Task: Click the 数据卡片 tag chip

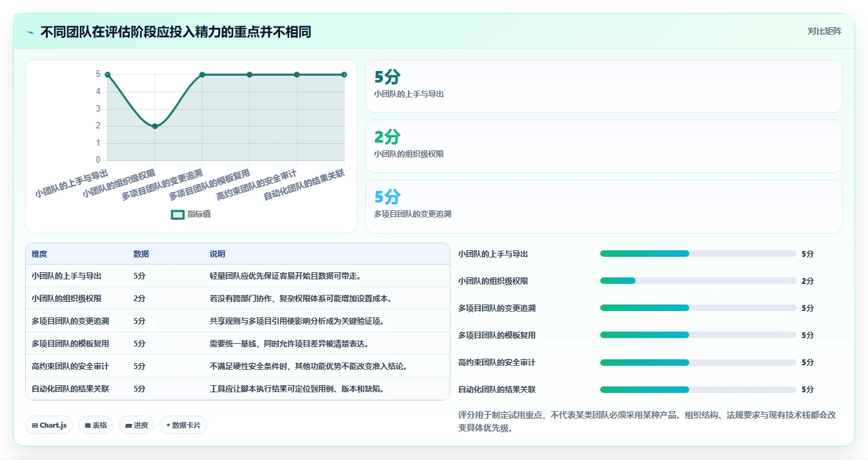Action: click(x=183, y=425)
